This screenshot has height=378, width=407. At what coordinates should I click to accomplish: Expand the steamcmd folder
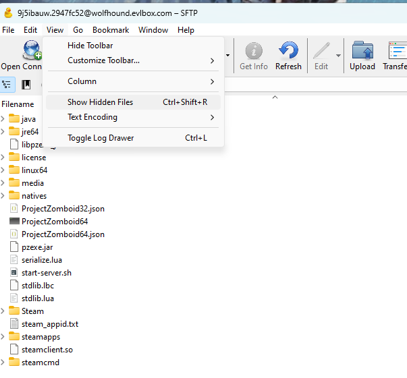3,362
